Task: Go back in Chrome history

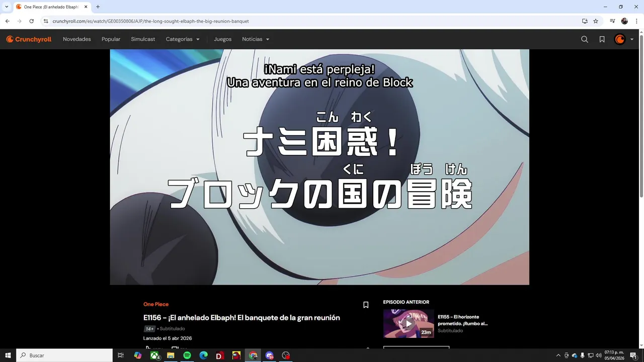Action: 7,21
